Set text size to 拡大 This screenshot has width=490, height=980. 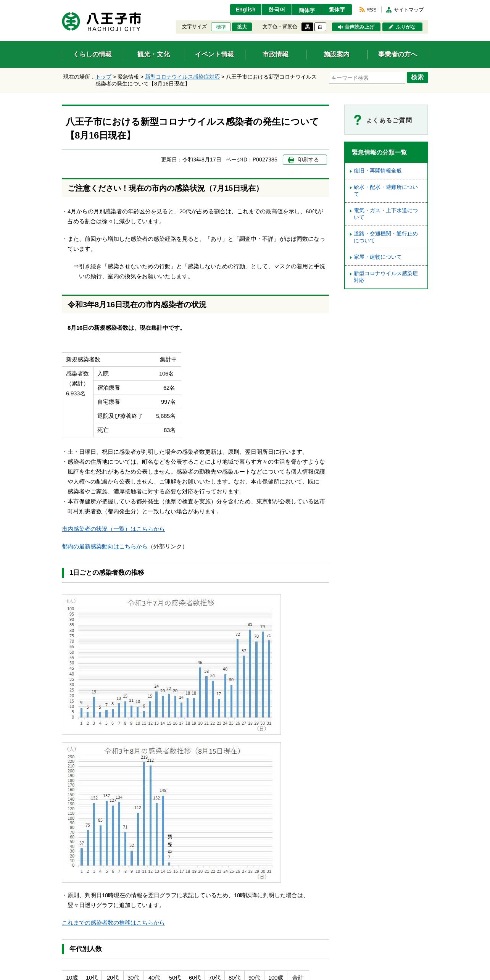coord(242,27)
